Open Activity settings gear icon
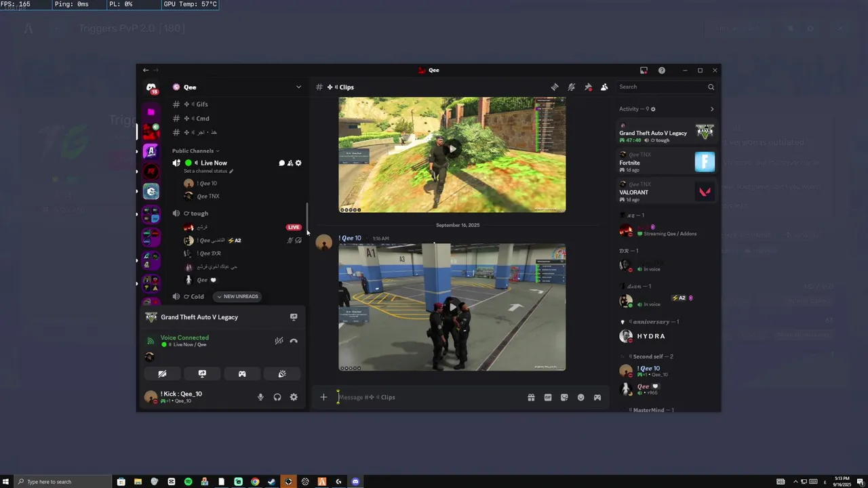Viewport: 868px width, 488px height. 653,109
